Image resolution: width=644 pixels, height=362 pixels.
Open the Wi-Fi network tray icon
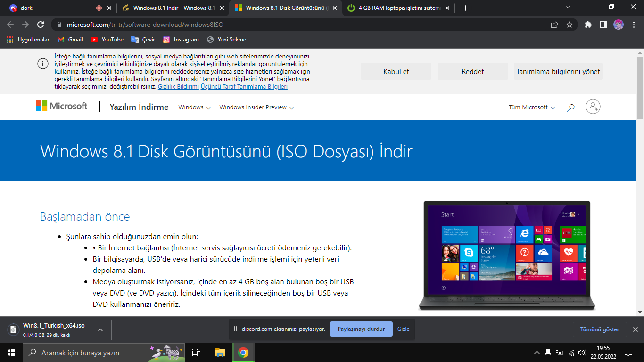tap(571, 353)
